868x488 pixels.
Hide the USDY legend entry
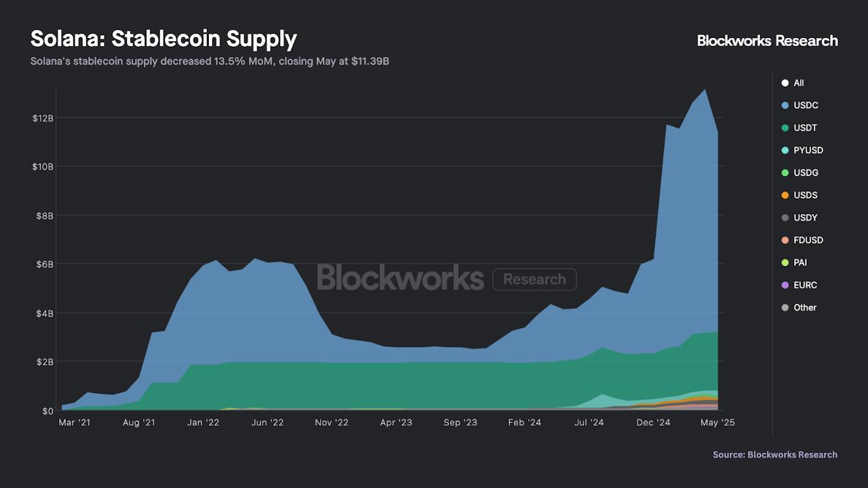click(x=805, y=218)
